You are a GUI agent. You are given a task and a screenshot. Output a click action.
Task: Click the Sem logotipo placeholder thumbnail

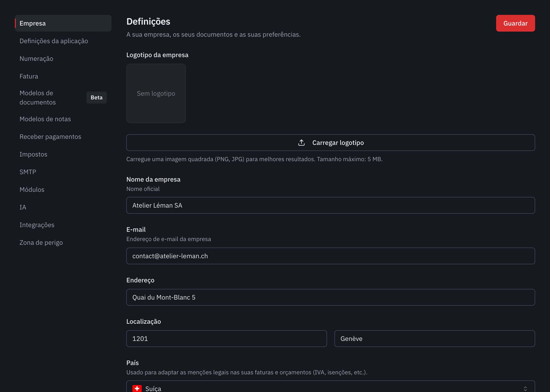pyautogui.click(x=156, y=93)
